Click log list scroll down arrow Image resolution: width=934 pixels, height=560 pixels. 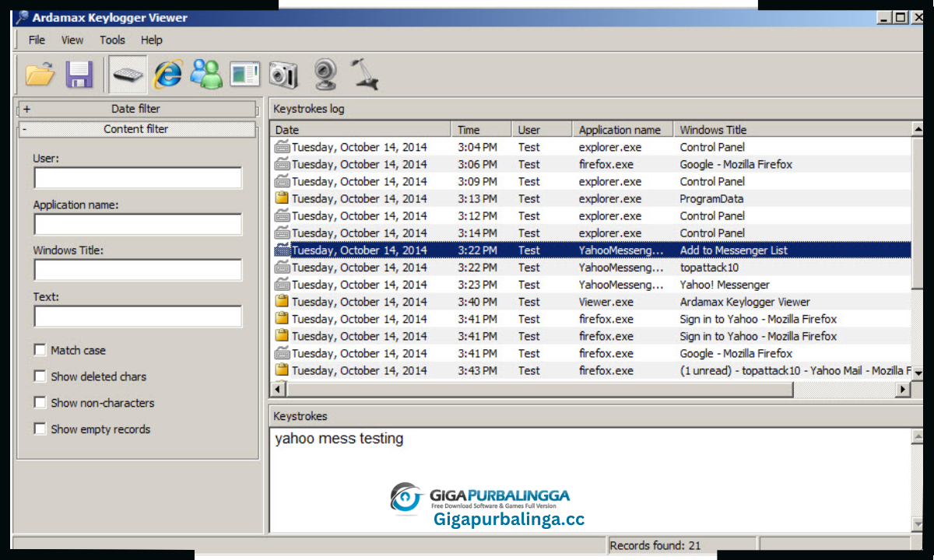(918, 373)
